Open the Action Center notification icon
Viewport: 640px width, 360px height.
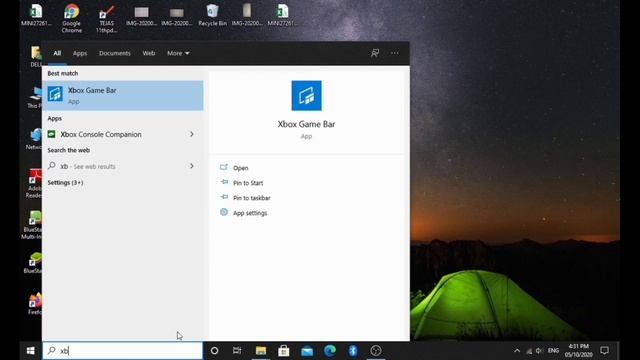click(x=604, y=351)
